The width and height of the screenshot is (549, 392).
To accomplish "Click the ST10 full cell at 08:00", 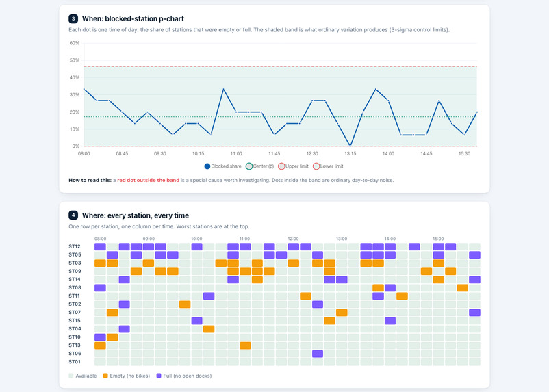I will tap(100, 337).
